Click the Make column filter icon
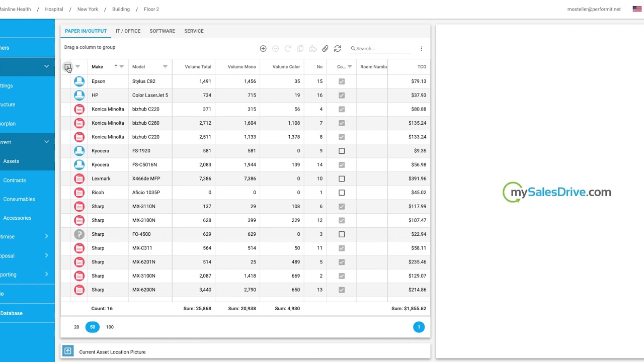The height and width of the screenshot is (362, 644). click(x=121, y=67)
